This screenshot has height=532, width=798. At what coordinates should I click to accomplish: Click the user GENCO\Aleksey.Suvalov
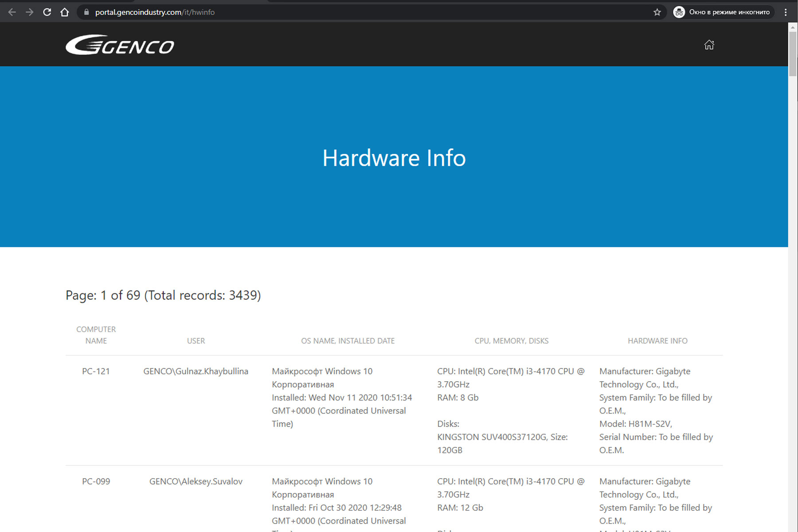coord(196,481)
